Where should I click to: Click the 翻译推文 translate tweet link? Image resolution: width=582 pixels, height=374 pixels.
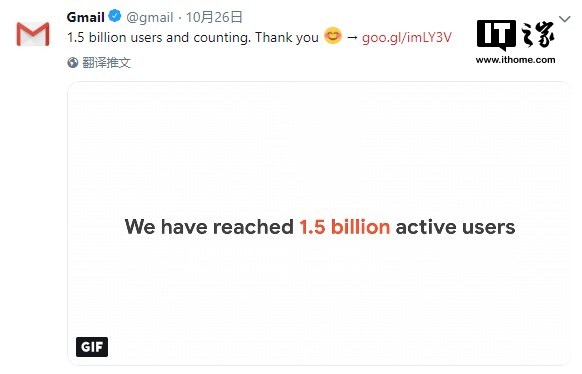pyautogui.click(x=107, y=63)
